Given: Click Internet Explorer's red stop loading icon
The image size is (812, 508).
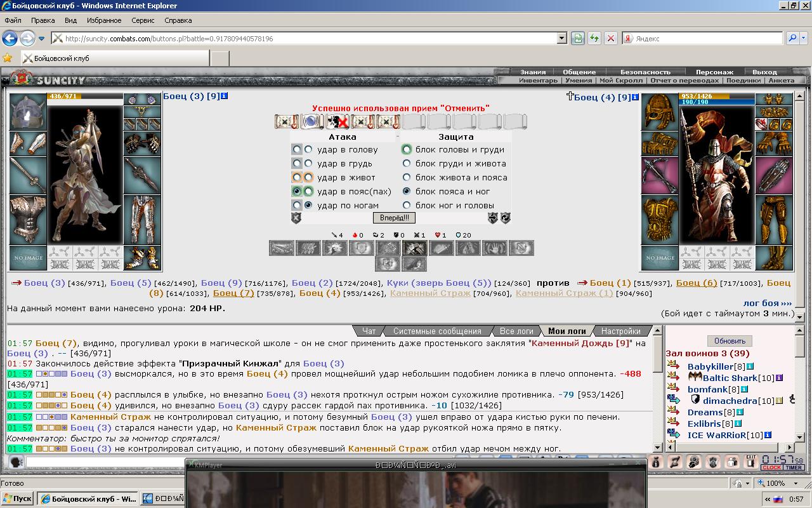Looking at the screenshot, I should coord(610,38).
